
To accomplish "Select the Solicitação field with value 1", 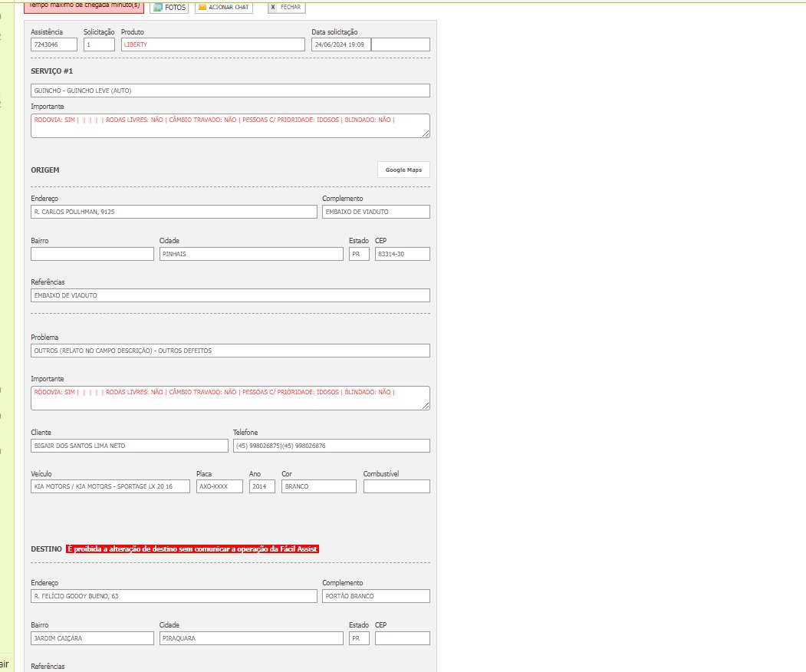I will coord(99,44).
